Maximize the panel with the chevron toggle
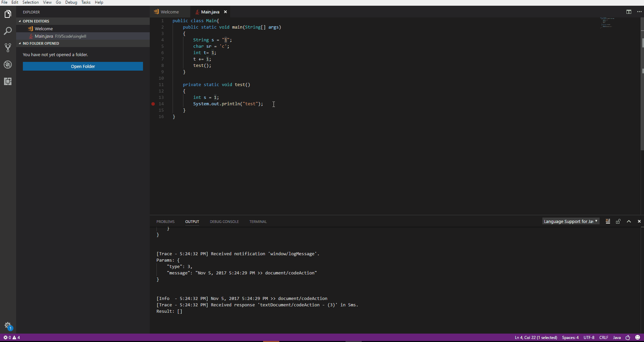Image resolution: width=644 pixels, height=342 pixels. 629,221
